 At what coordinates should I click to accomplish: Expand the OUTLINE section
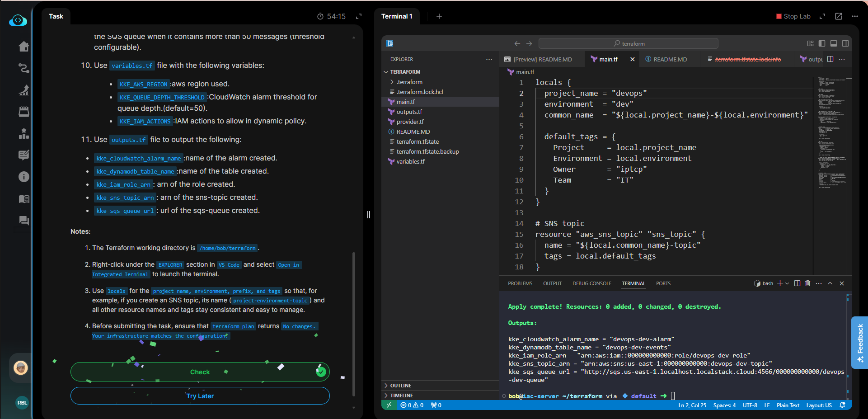pos(400,386)
